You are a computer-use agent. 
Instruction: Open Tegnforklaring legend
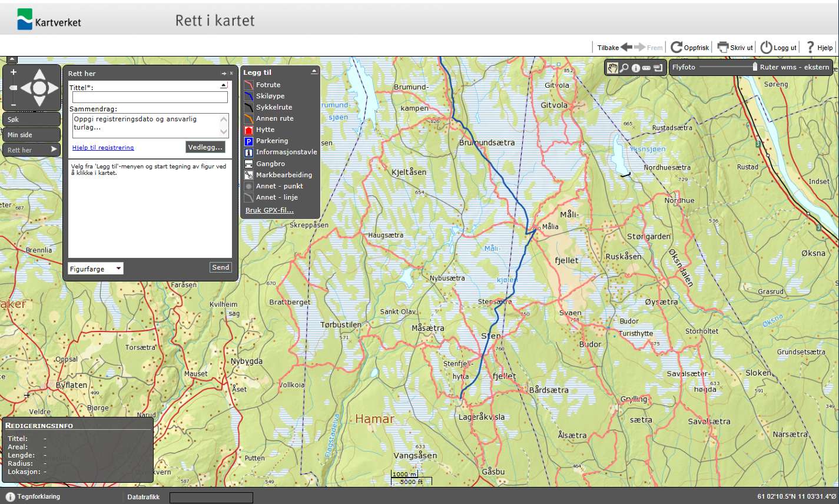point(33,496)
